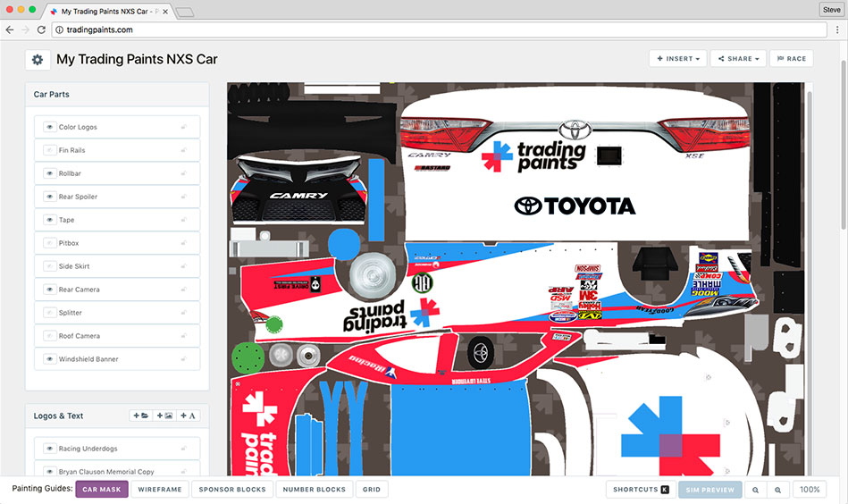Click the left zoom magnifier button
This screenshot has height=504, width=848.
756,490
